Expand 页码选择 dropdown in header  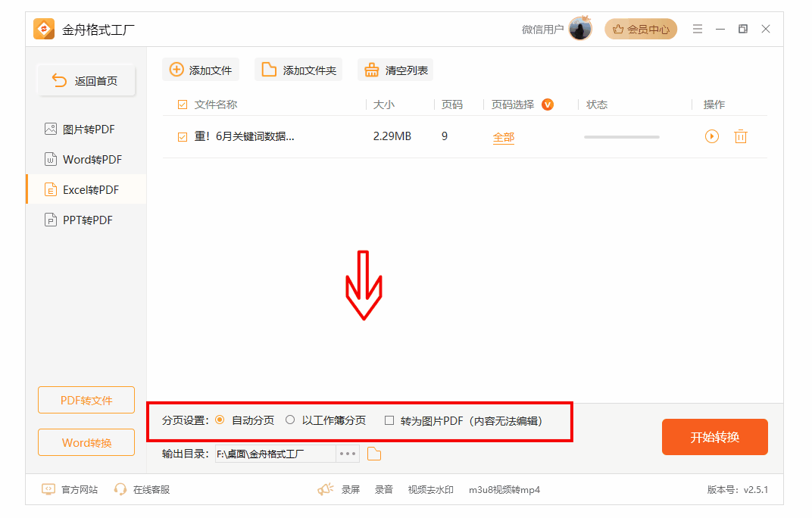coord(547,105)
